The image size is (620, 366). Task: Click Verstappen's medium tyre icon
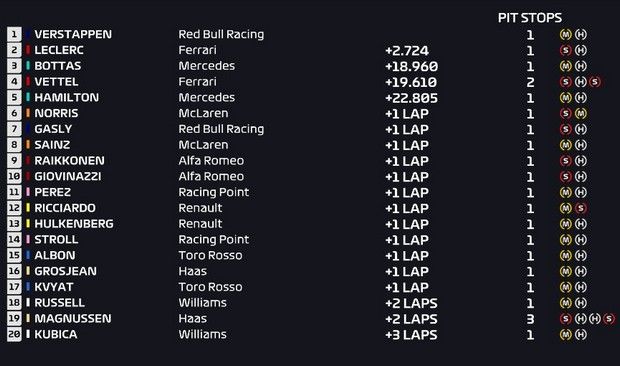point(566,34)
